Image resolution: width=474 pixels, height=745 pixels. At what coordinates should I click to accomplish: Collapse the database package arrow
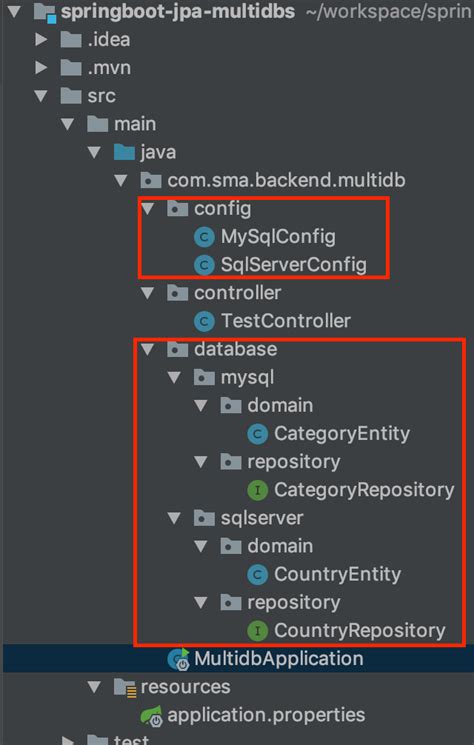click(148, 349)
